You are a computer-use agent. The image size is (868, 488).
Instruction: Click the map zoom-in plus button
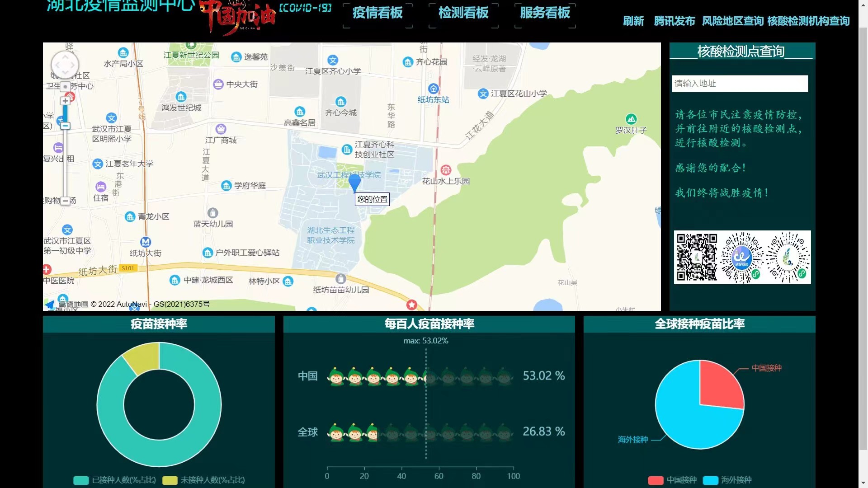(66, 101)
